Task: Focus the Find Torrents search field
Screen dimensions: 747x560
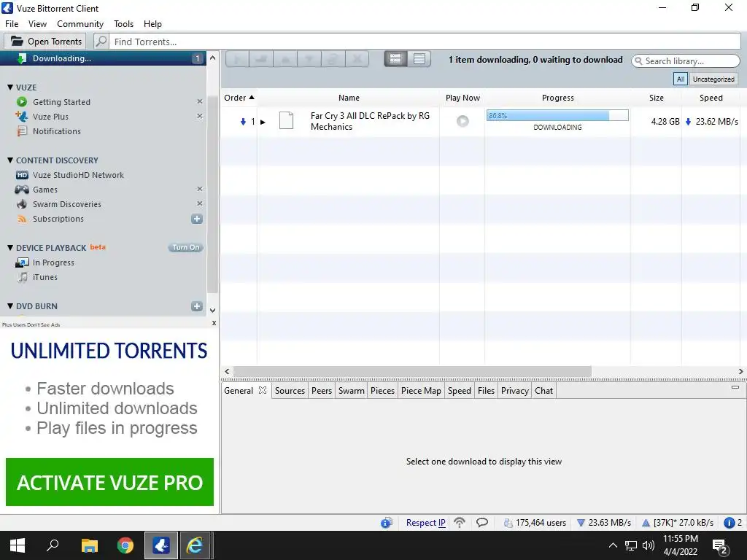Action: click(x=425, y=42)
